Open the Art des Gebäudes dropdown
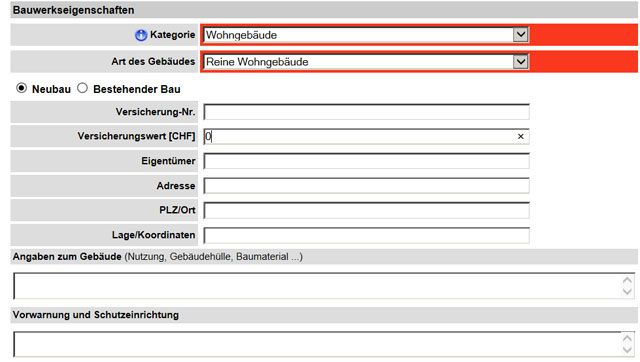The height and width of the screenshot is (362, 640). point(366,62)
